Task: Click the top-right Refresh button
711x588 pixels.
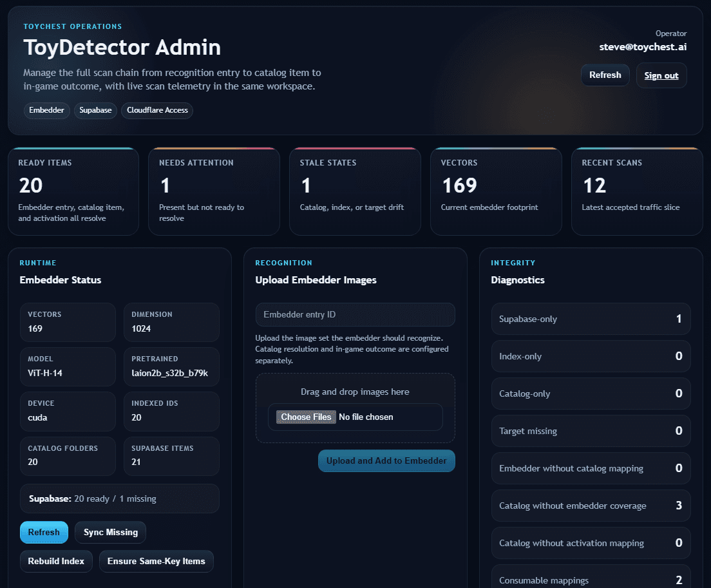Action: coord(604,75)
